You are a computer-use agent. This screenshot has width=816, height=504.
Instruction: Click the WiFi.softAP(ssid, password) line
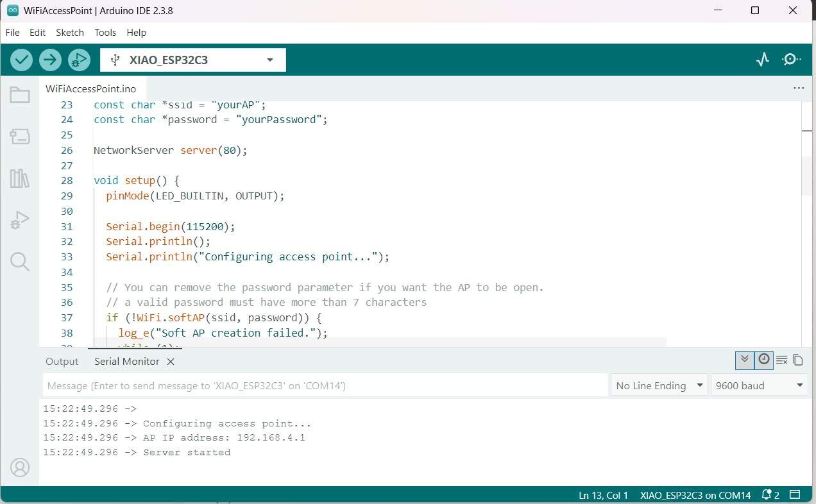pyautogui.click(x=214, y=318)
